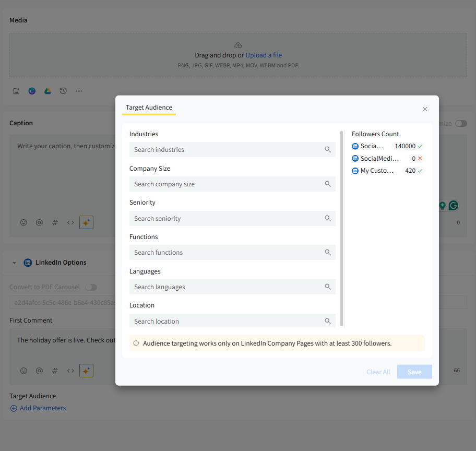Open the image editor icon under Media

click(x=16, y=91)
